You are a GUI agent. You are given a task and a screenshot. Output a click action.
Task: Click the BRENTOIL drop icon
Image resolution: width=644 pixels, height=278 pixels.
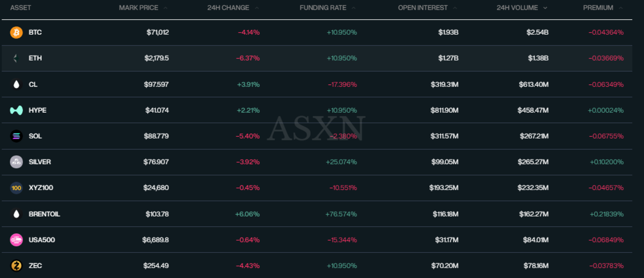[x=16, y=214]
